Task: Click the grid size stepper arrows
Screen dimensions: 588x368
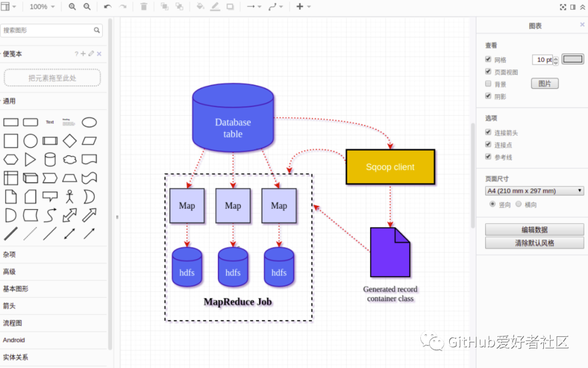Action: [556, 60]
